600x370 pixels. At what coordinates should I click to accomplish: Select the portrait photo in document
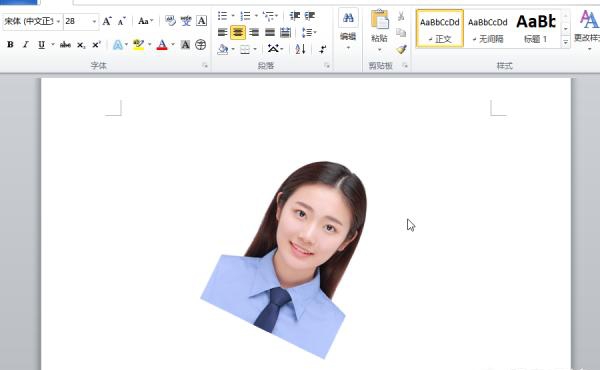[x=284, y=260]
